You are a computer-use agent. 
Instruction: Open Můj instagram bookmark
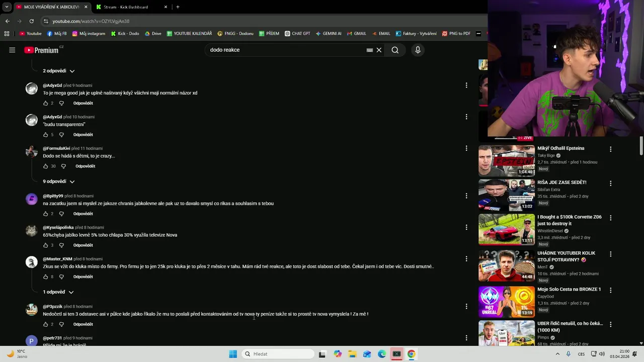click(89, 34)
